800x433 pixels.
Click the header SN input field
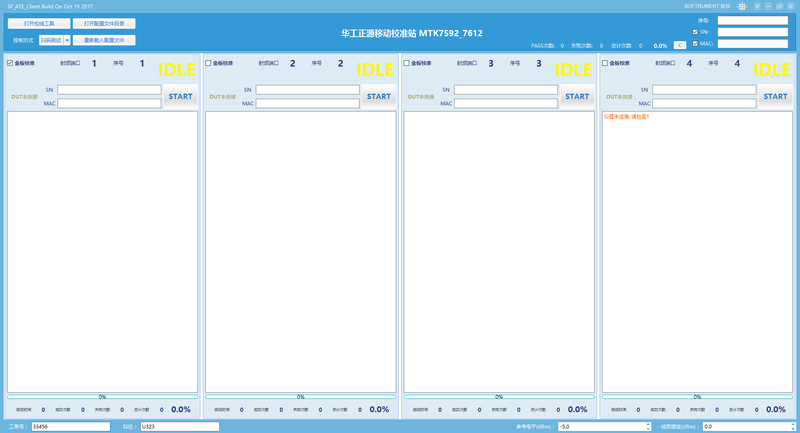point(753,32)
